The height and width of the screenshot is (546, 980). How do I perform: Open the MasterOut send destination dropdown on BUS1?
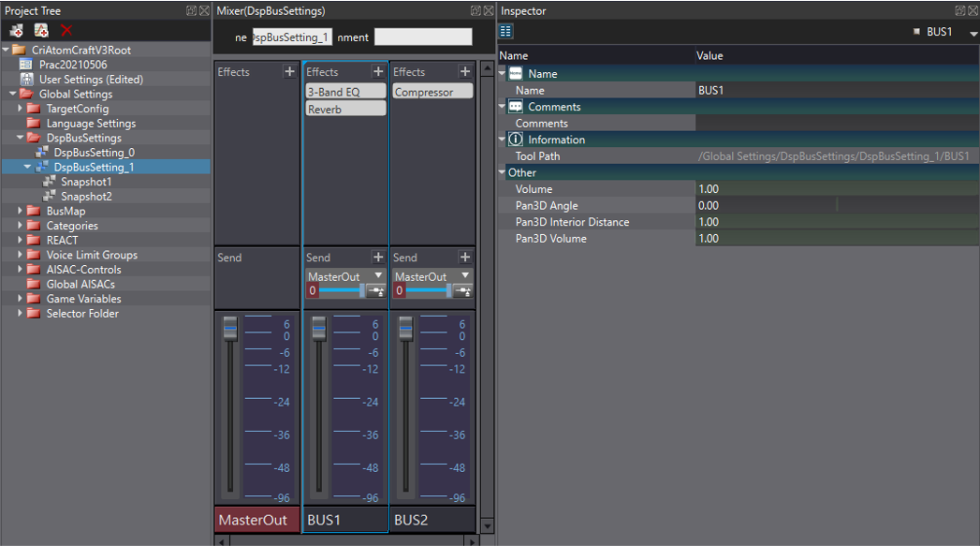tap(379, 274)
